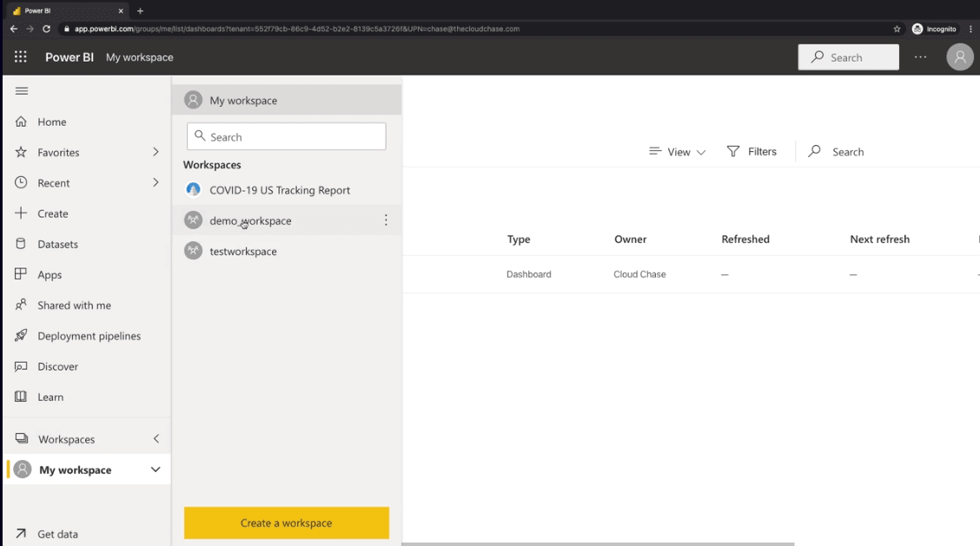Click the Deployment pipelines rocket icon

click(x=21, y=335)
